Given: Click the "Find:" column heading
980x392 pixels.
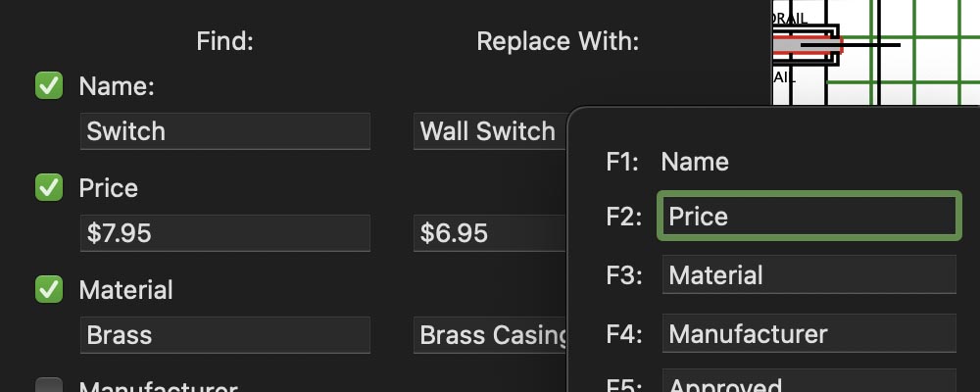Looking at the screenshot, I should (224, 42).
